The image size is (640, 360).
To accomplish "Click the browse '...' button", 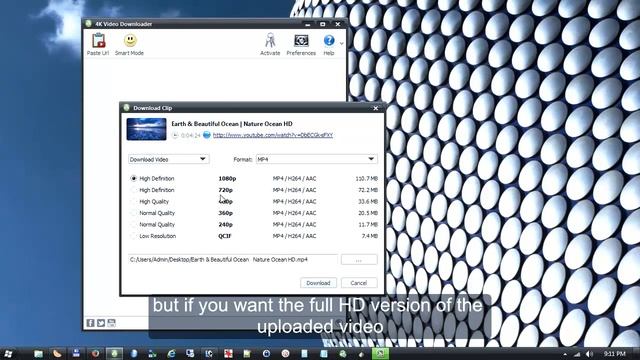I will [359, 260].
